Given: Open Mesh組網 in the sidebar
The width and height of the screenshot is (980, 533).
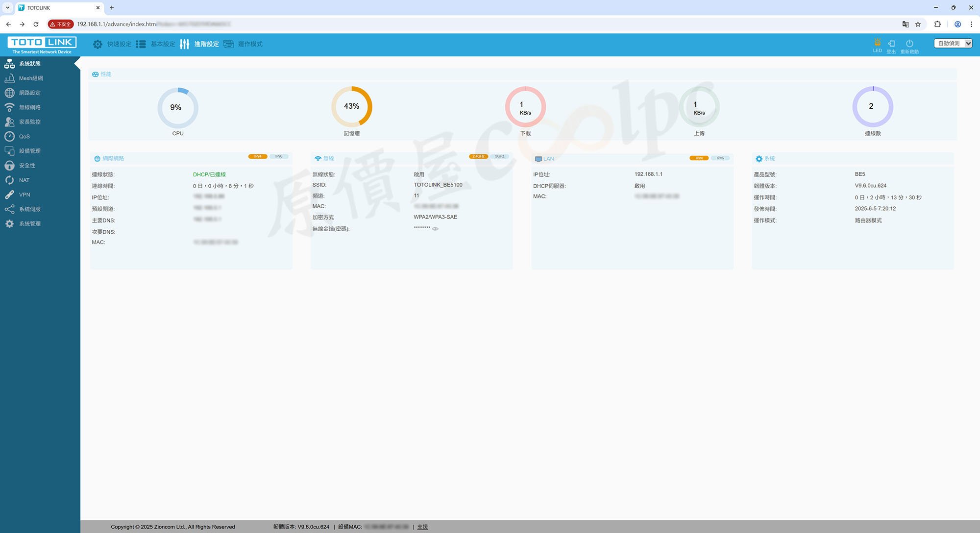Looking at the screenshot, I should coord(31,78).
